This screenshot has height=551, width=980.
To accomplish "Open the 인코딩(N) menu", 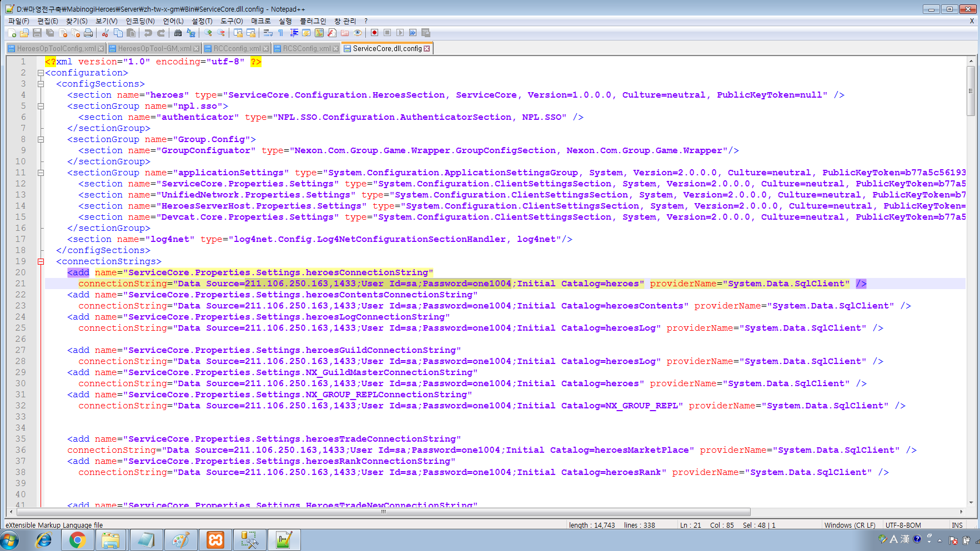I will coord(140,21).
